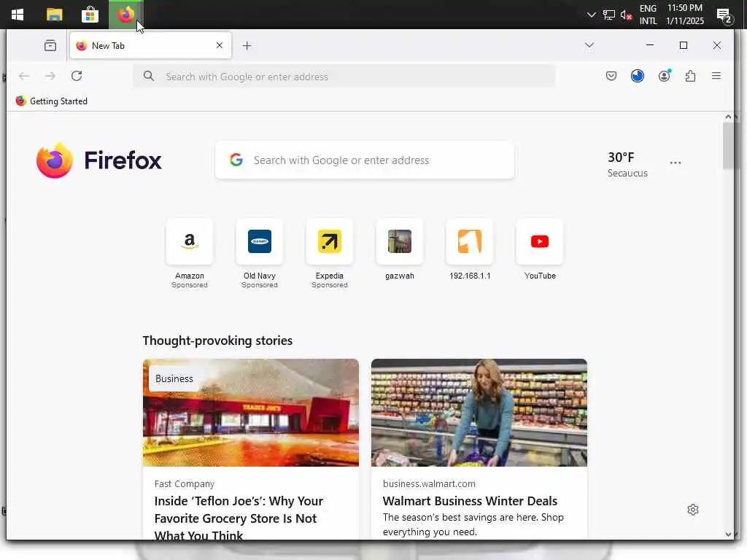Close the New Tab tab
747x560 pixels.
tap(219, 45)
